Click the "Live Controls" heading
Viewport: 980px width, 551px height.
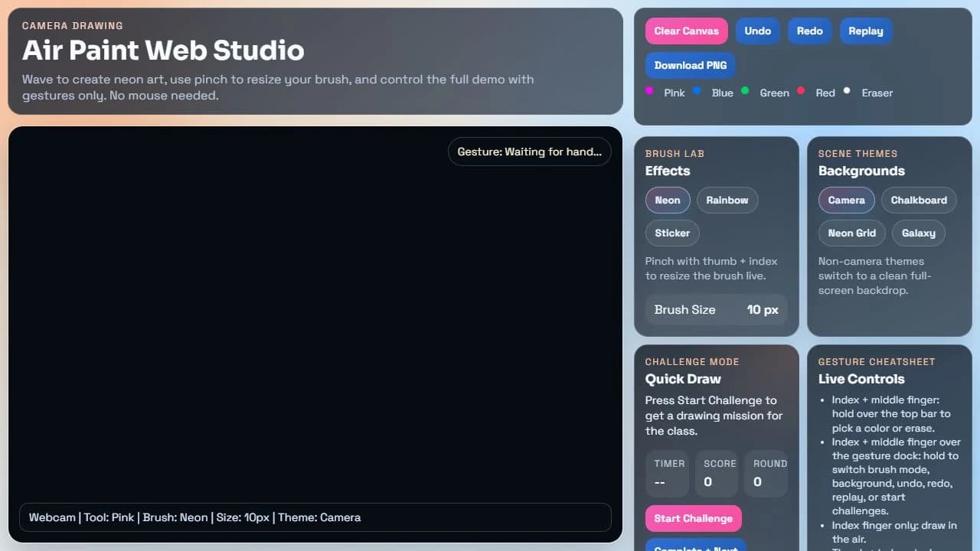point(861,379)
